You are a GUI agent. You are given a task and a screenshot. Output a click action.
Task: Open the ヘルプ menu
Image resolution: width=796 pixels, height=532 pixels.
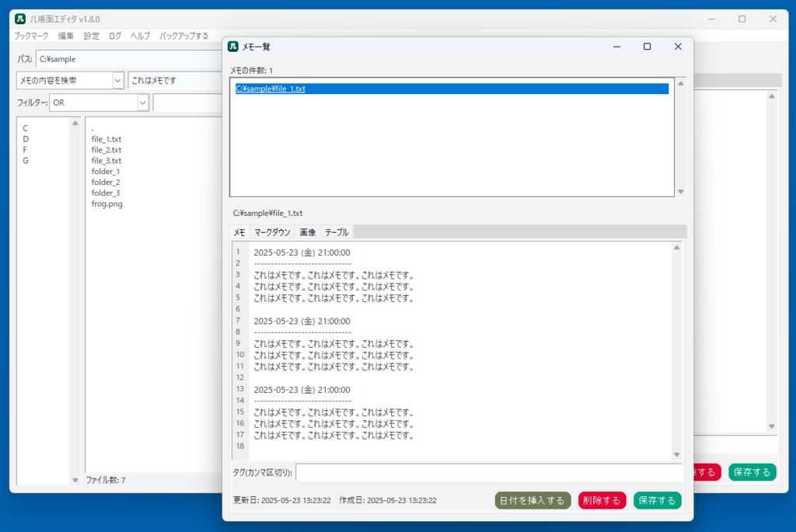[x=140, y=36]
